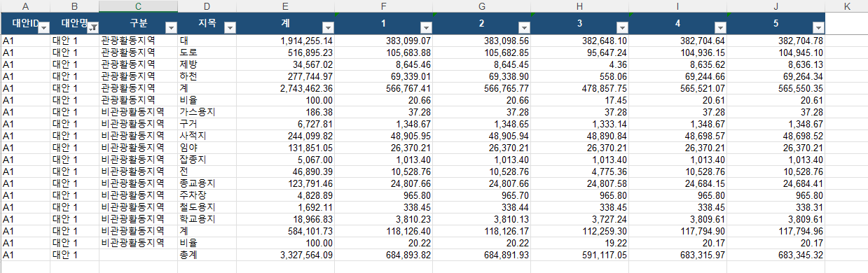Open the 대안ID column filter dropdown
The width and height of the screenshot is (868, 273).
pos(43,27)
